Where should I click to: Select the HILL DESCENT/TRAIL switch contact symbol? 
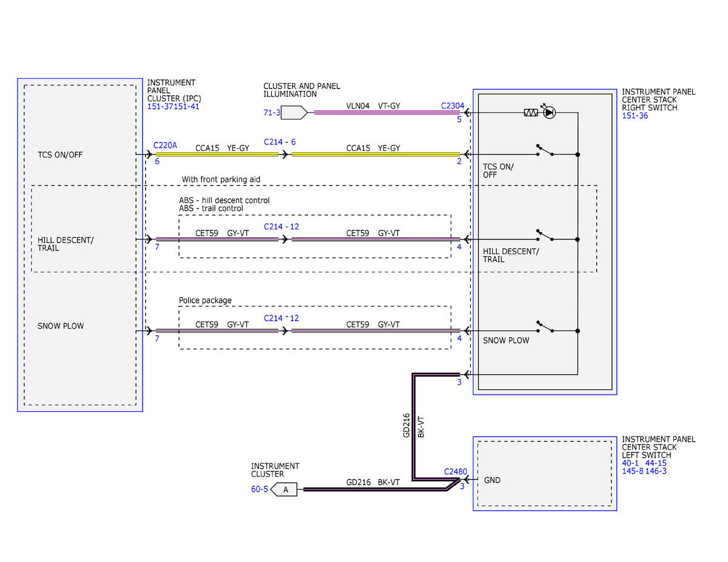[544, 236]
